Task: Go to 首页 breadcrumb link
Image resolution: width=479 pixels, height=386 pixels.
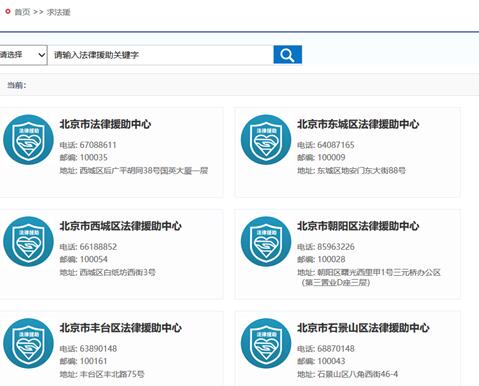Action: pos(22,12)
